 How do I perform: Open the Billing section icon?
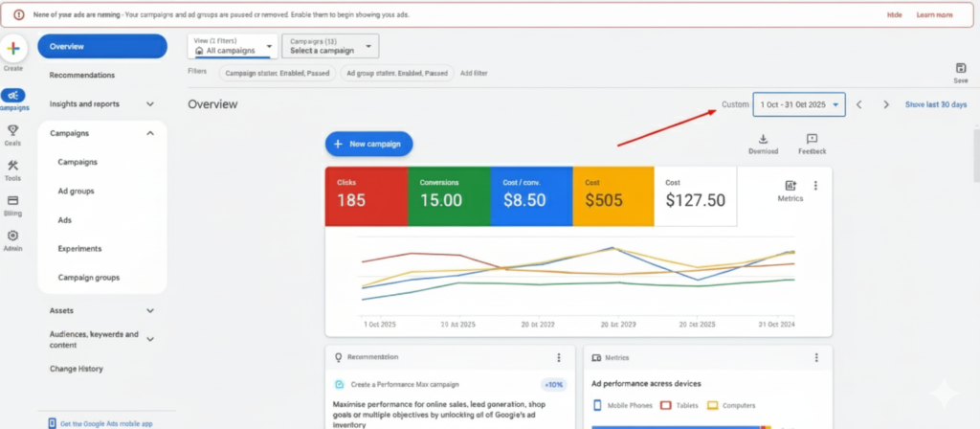(x=13, y=202)
